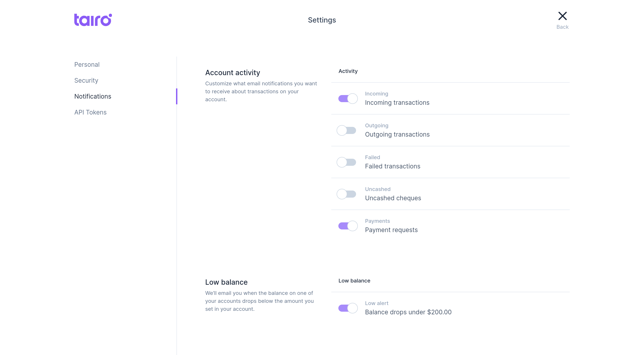Open the Personal settings section
The image size is (644, 355).
pyautogui.click(x=87, y=65)
